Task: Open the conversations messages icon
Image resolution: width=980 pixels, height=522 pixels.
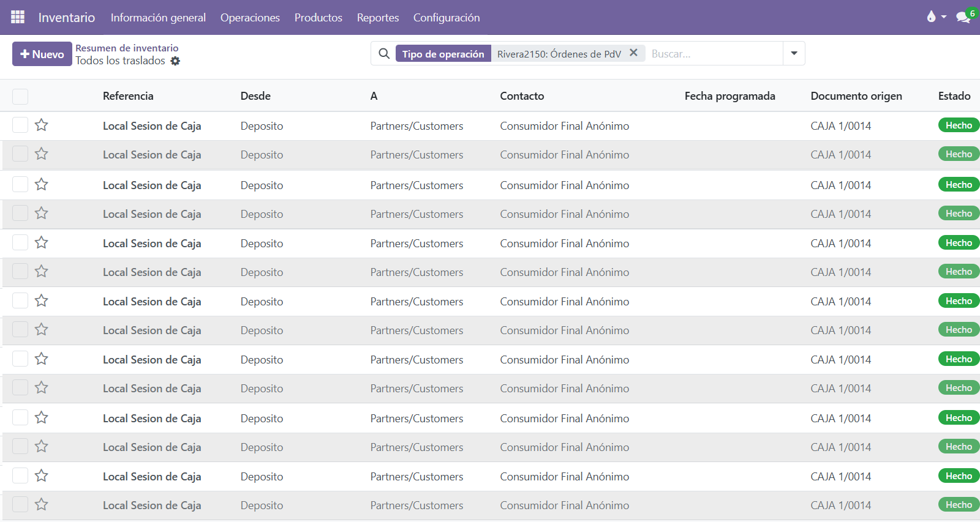Action: [963, 17]
